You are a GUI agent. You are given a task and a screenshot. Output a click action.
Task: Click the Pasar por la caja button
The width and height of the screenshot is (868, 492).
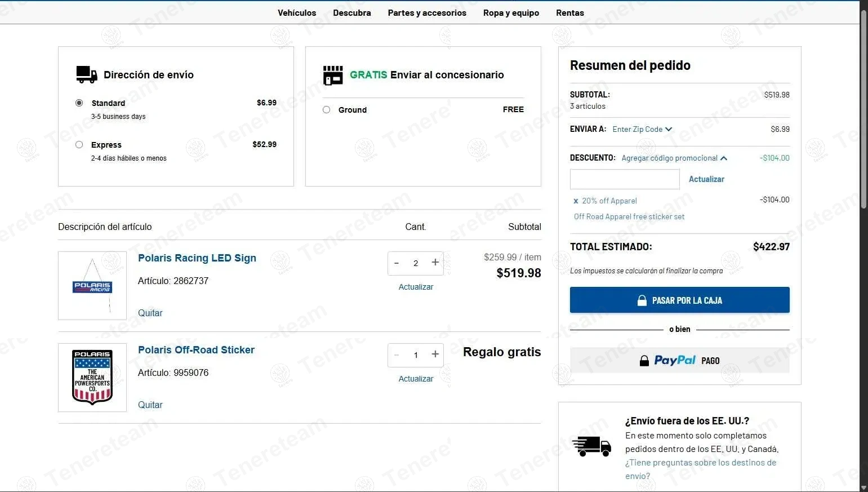coord(679,300)
